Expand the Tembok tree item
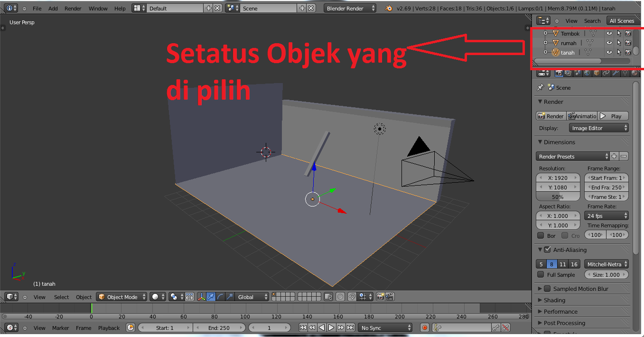 click(545, 33)
